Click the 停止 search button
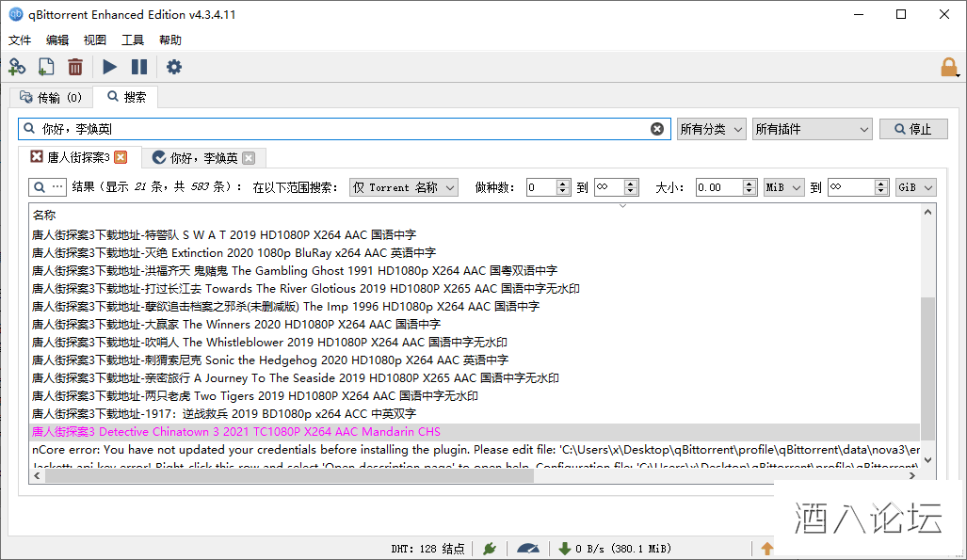 click(x=913, y=129)
